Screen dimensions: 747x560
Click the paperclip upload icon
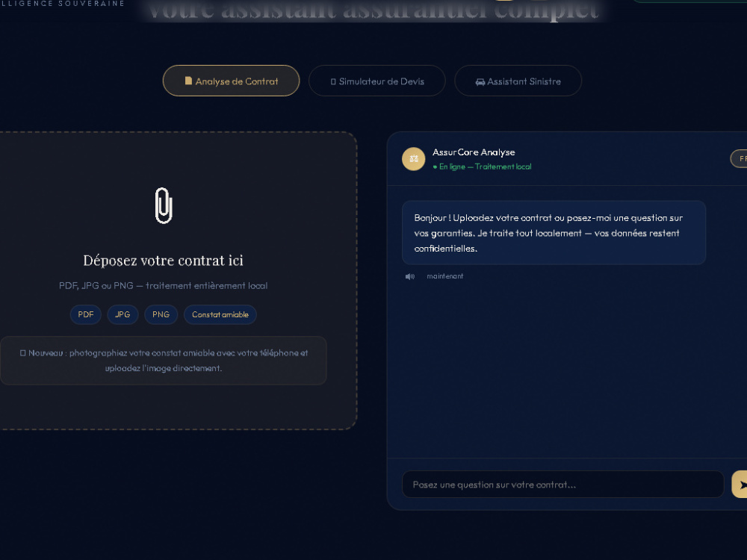coord(164,205)
